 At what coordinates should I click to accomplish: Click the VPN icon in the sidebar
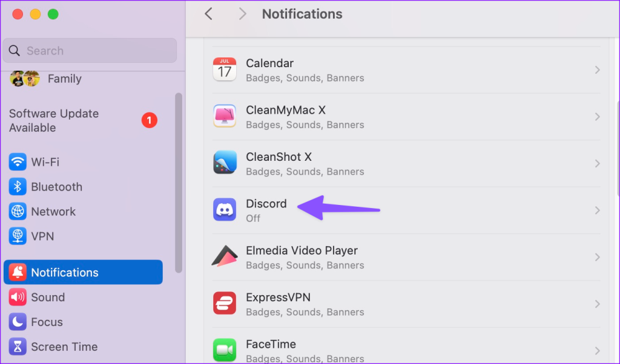point(18,236)
